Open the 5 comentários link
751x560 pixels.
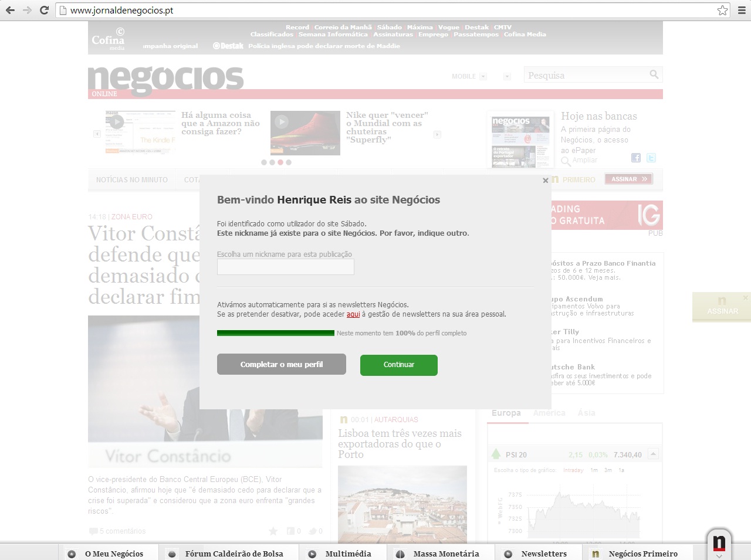click(123, 531)
